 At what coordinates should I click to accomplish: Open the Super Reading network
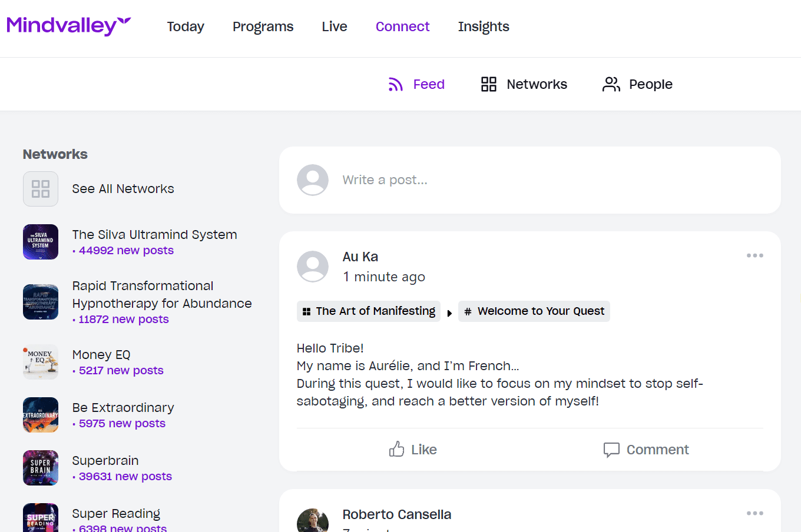pyautogui.click(x=116, y=513)
